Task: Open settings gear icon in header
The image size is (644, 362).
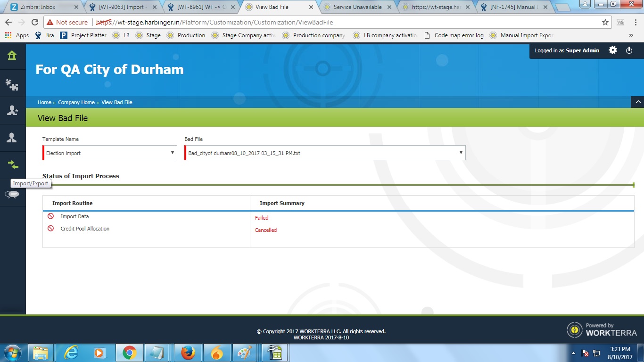Action: 613,50
